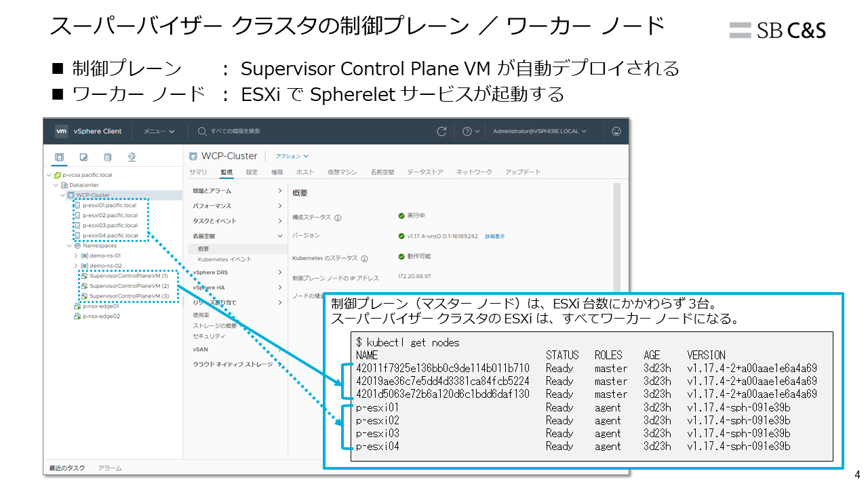Switch to the 監視 tab
This screenshot has height=488, width=868.
pos(226,172)
